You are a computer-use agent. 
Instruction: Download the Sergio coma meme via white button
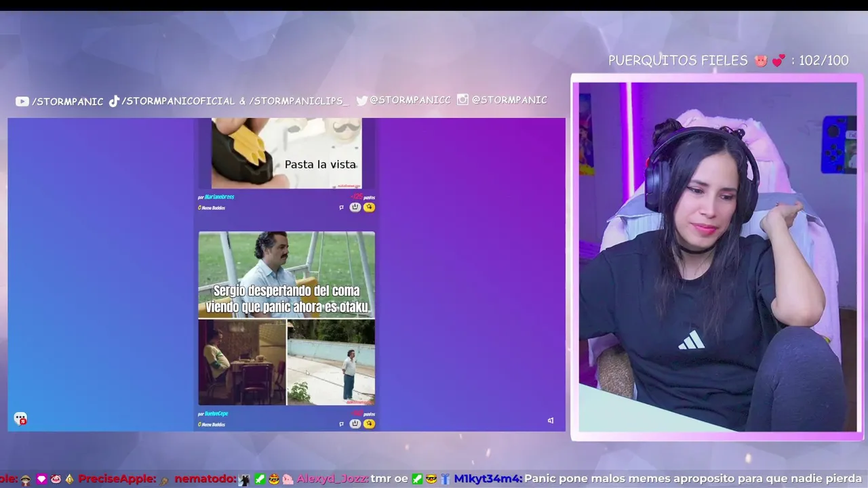point(355,424)
